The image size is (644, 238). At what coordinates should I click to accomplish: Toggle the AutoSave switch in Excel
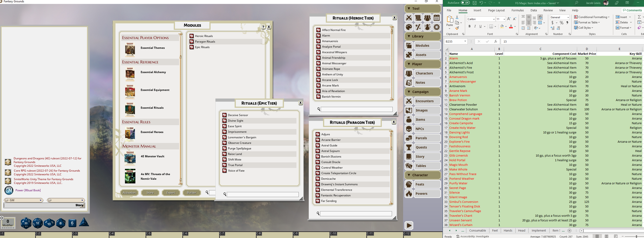click(465, 3)
